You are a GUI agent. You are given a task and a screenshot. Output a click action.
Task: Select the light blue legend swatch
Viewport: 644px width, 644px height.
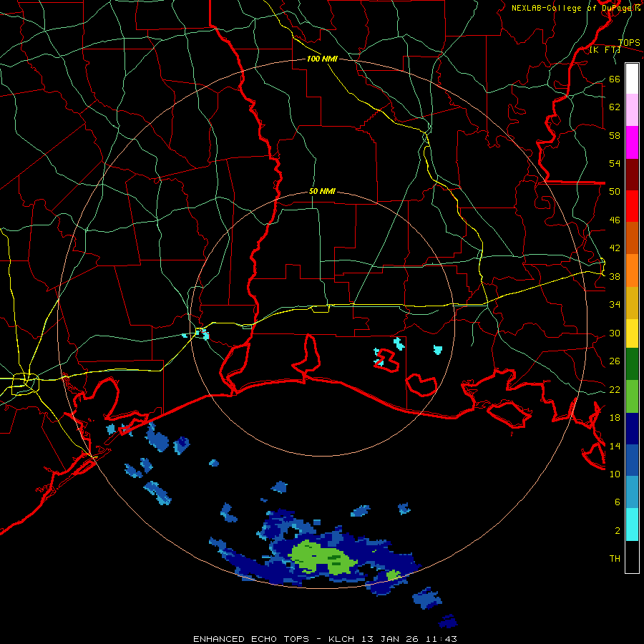pos(632,492)
